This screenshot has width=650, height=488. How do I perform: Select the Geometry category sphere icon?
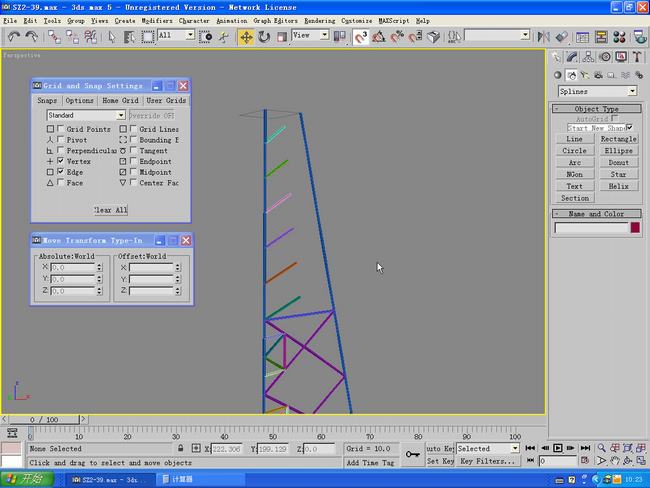pos(558,75)
